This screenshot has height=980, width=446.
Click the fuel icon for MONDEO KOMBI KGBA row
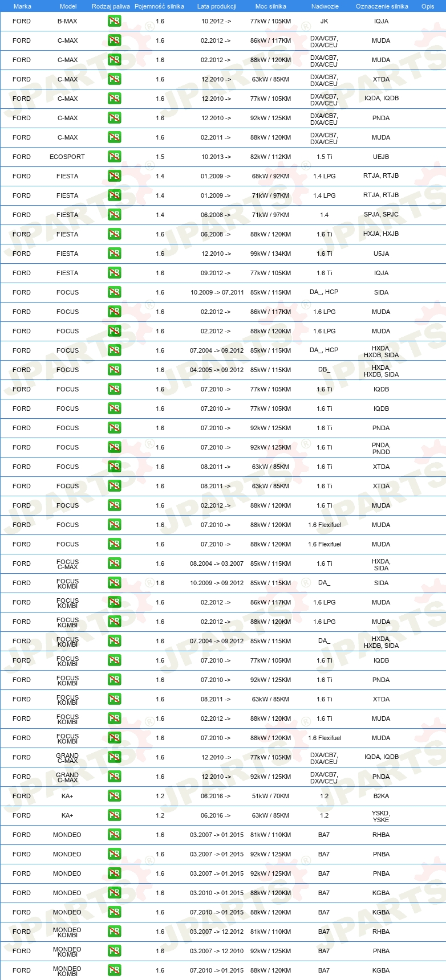[x=114, y=970]
